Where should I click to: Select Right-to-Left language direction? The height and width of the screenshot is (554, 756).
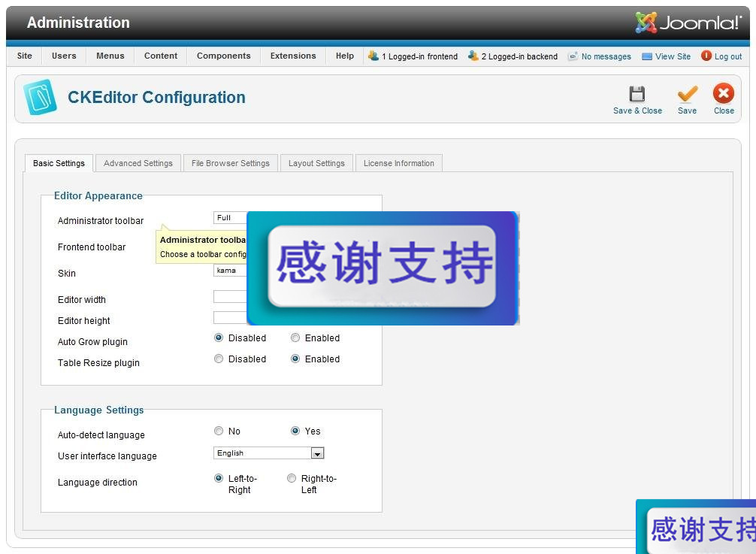[x=292, y=478]
